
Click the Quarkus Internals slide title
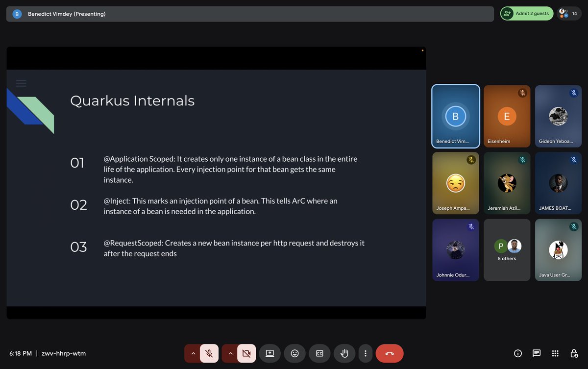point(132,100)
